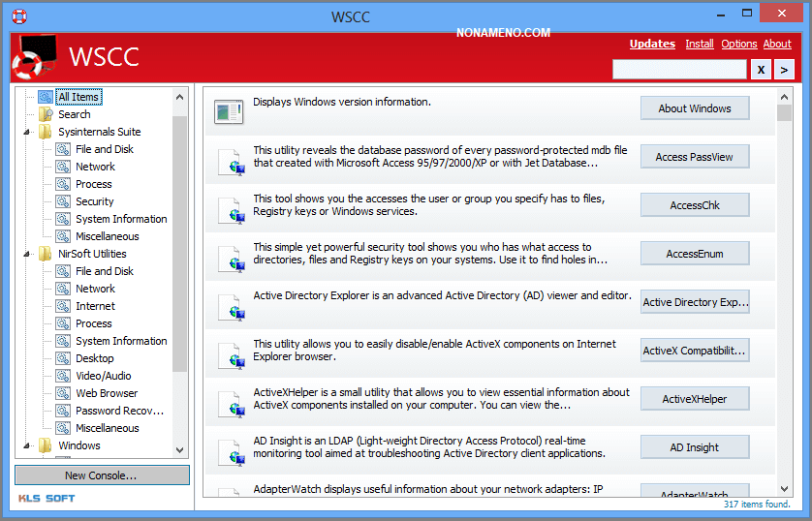
Task: Click the search text field
Action: click(678, 70)
